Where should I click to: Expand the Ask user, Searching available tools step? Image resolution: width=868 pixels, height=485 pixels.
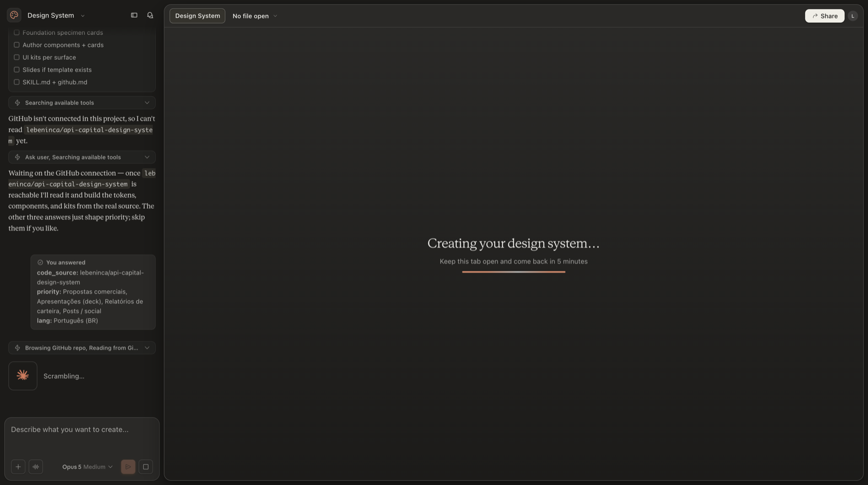(82, 157)
